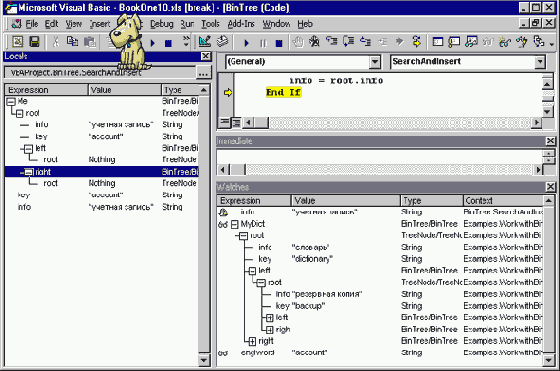Click the Value column header in Watches
The height and width of the screenshot is (371, 560).
(x=345, y=200)
